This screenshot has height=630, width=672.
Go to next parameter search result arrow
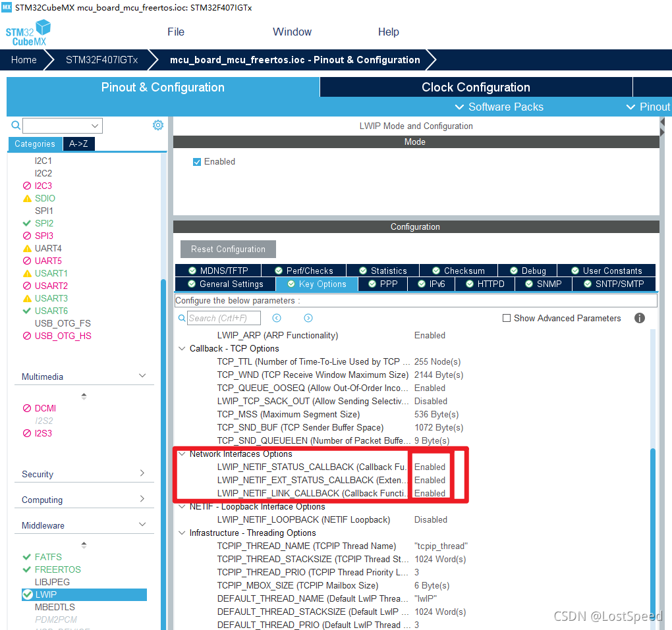[308, 318]
